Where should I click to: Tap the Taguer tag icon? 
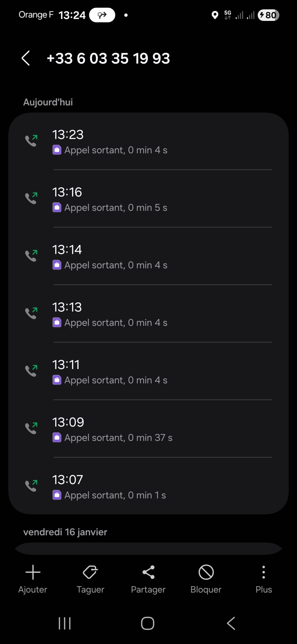point(90,572)
